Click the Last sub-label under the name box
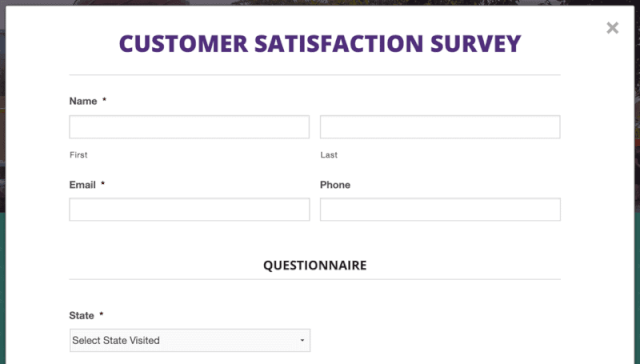The width and height of the screenshot is (640, 364). click(329, 155)
